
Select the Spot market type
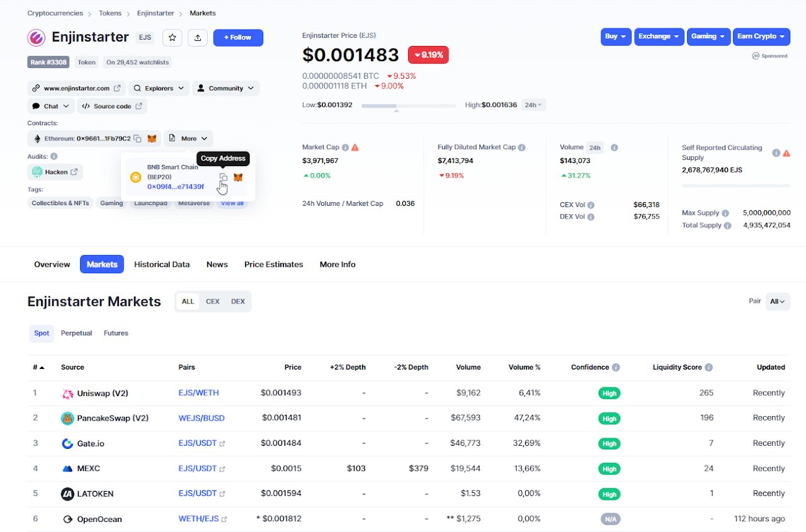point(42,334)
